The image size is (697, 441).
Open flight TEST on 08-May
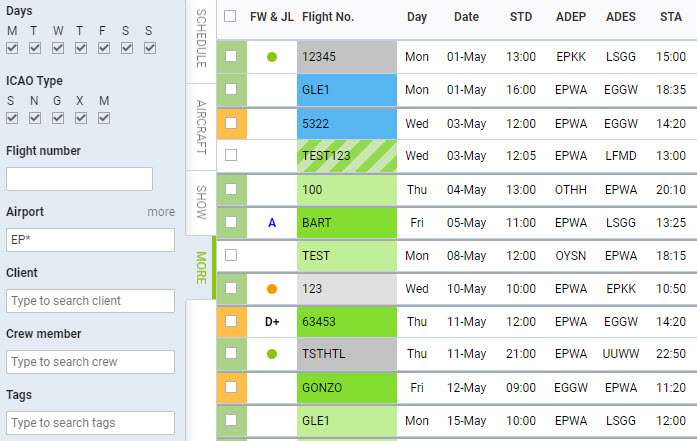point(347,256)
